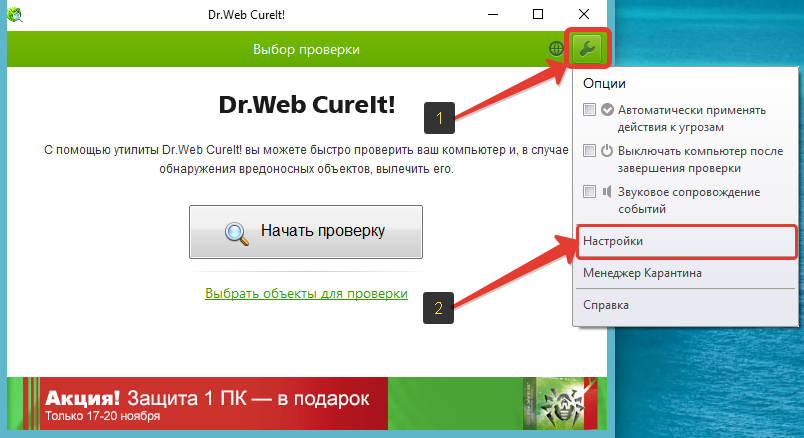
Task: Click the Dr.Web app icon in title bar
Action: [x=15, y=14]
